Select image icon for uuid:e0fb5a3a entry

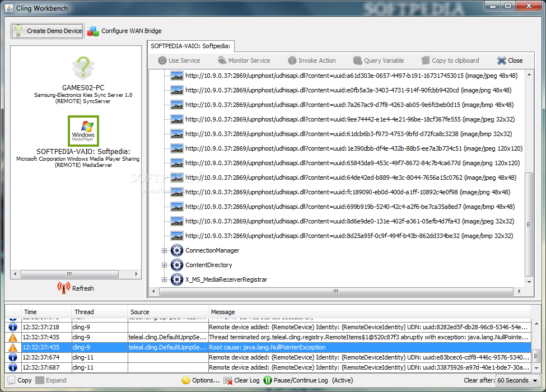(177, 90)
